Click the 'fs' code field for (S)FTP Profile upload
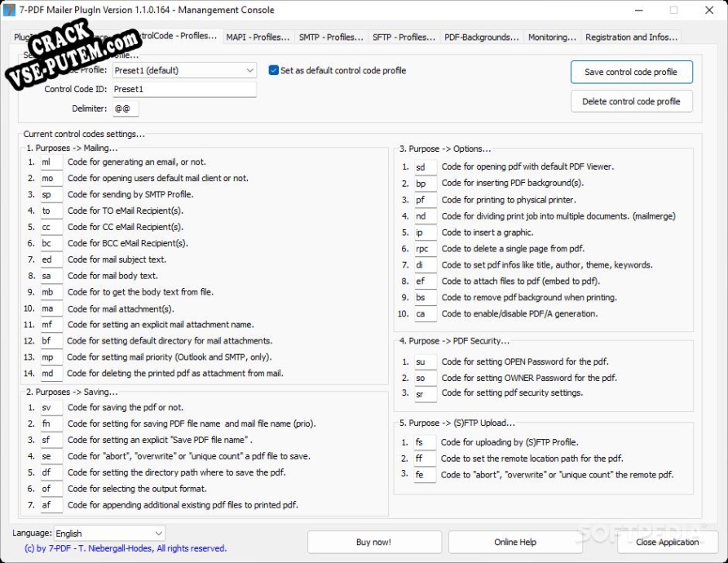The image size is (728, 563). [x=425, y=442]
